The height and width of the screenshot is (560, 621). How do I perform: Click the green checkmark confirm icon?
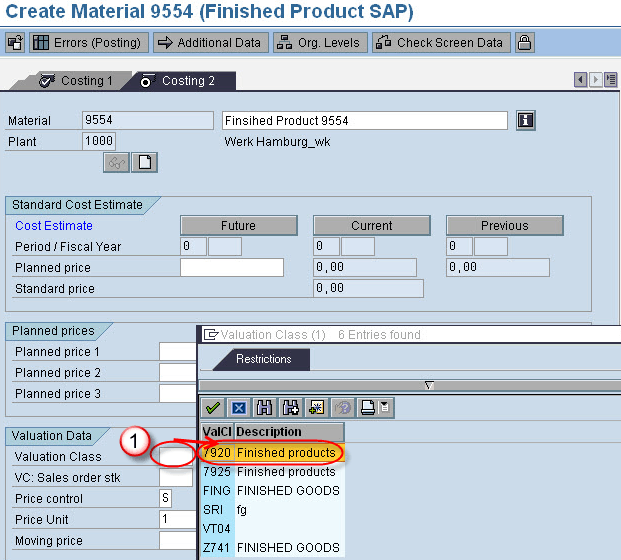[x=213, y=408]
